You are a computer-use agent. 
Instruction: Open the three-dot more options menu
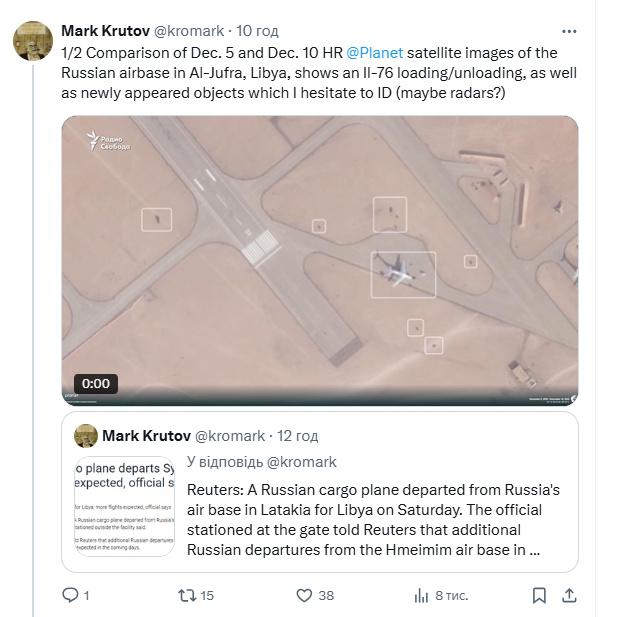click(x=568, y=31)
